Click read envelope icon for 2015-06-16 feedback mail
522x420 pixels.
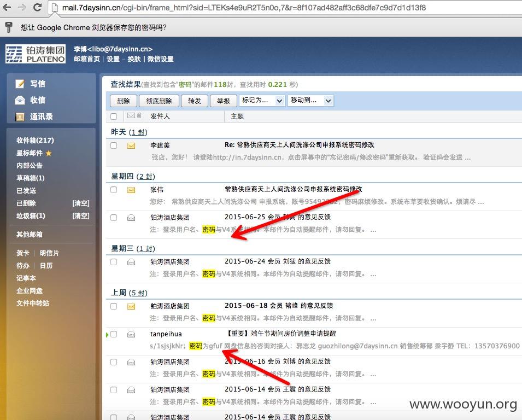131,362
